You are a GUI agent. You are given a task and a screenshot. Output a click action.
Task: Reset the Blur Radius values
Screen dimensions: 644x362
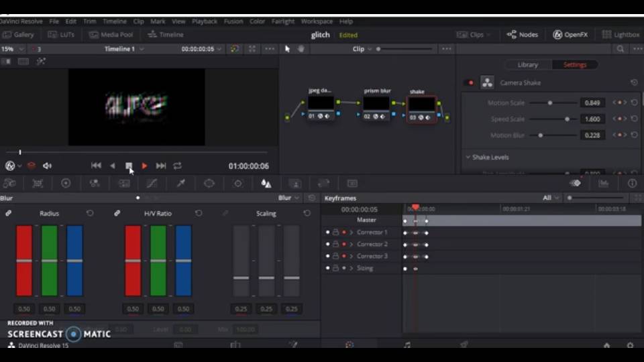[90, 213]
